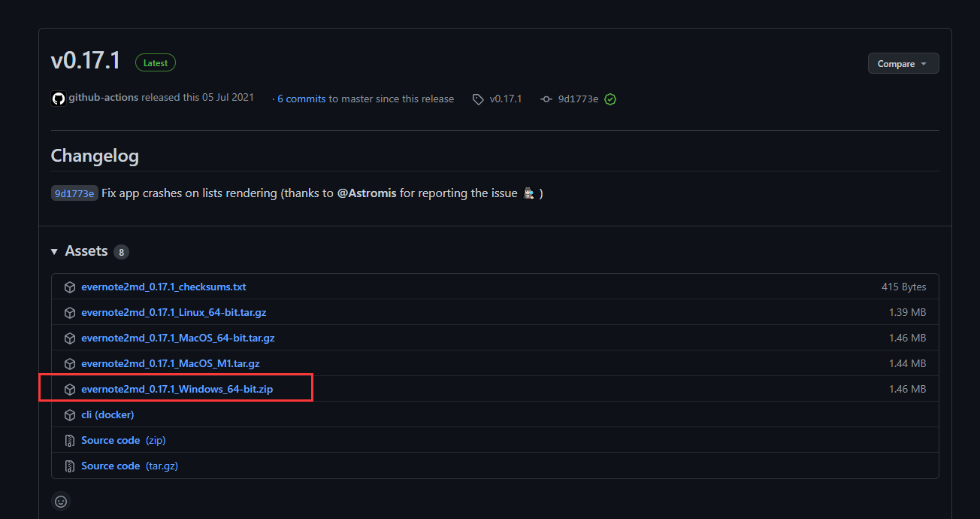Click the green verified check icon
The image size is (980, 519).
610,99
